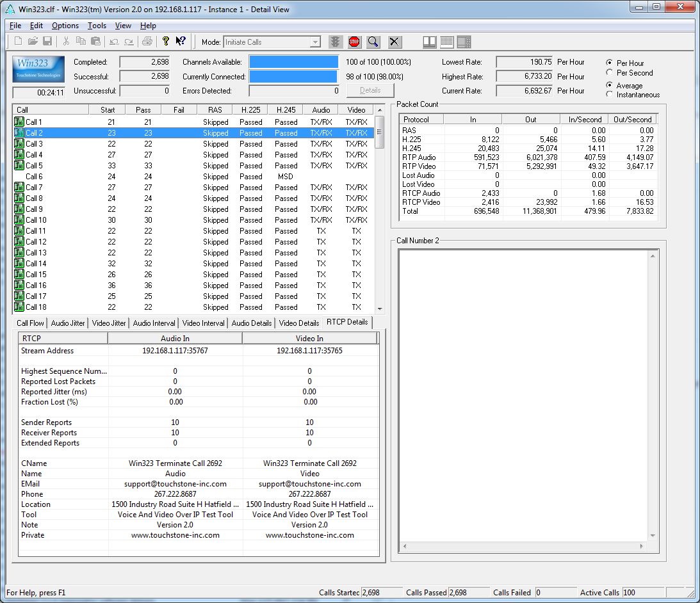Screen dimensions: 700x603
Task: Click the elapsed time 00:24:11 field
Action: (x=38, y=92)
